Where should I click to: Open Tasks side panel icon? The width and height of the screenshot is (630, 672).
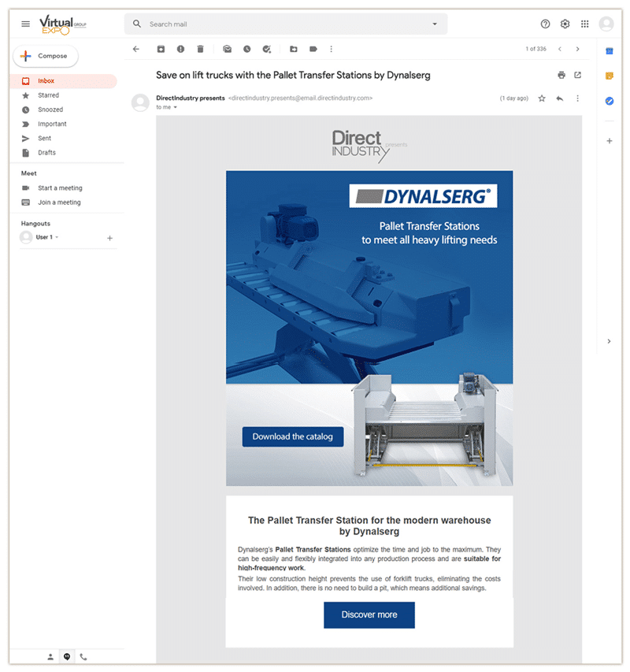tap(609, 101)
